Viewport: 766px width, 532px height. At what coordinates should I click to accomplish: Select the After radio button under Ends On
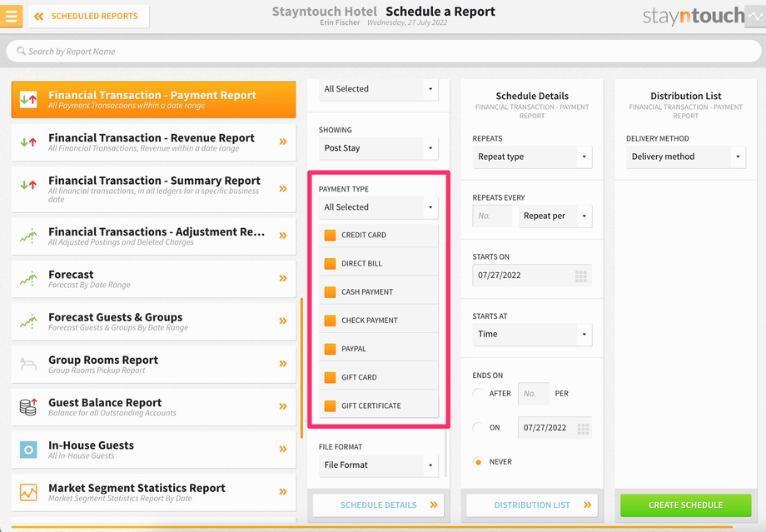pyautogui.click(x=478, y=393)
